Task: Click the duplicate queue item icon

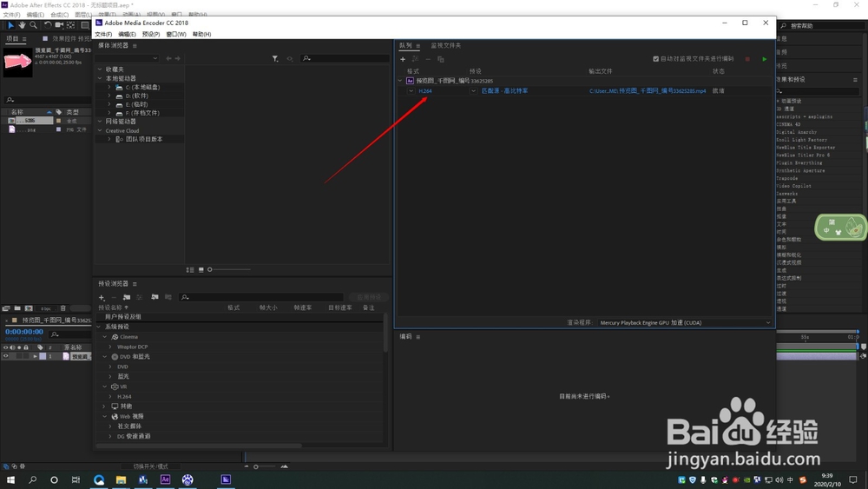Action: pyautogui.click(x=441, y=59)
